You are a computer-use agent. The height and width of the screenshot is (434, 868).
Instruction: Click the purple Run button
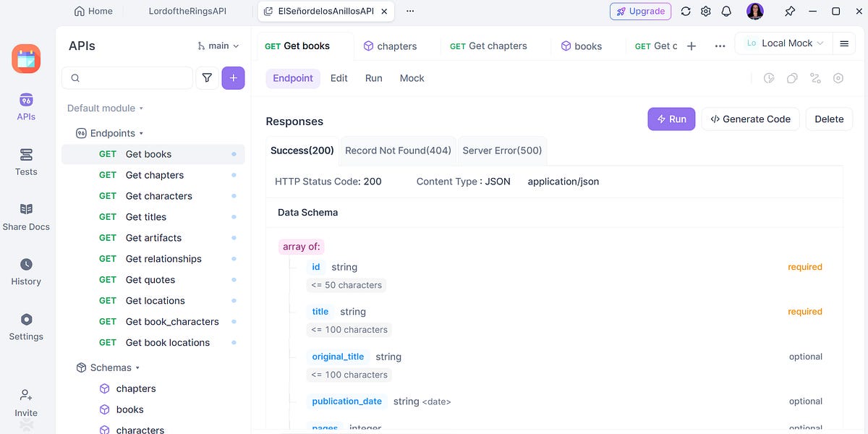click(x=671, y=119)
